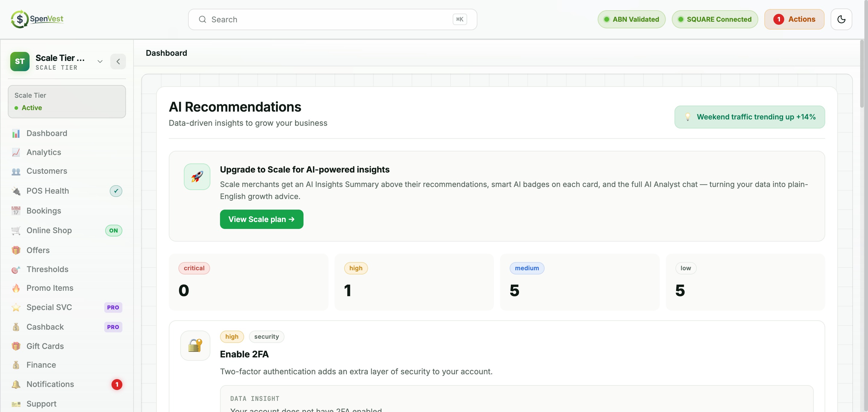The image size is (868, 412).
Task: Open Support in the sidebar
Action: (67, 404)
